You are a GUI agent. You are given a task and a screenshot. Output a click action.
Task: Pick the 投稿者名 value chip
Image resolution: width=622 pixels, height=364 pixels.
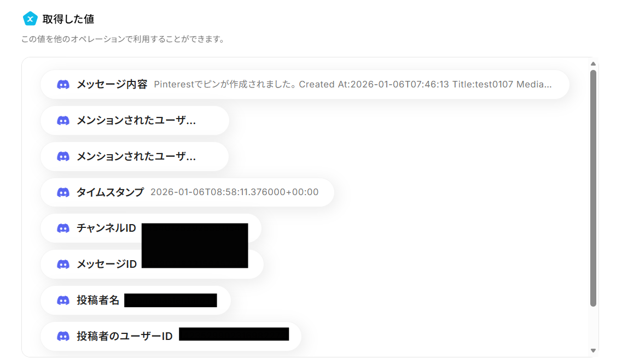tap(135, 300)
